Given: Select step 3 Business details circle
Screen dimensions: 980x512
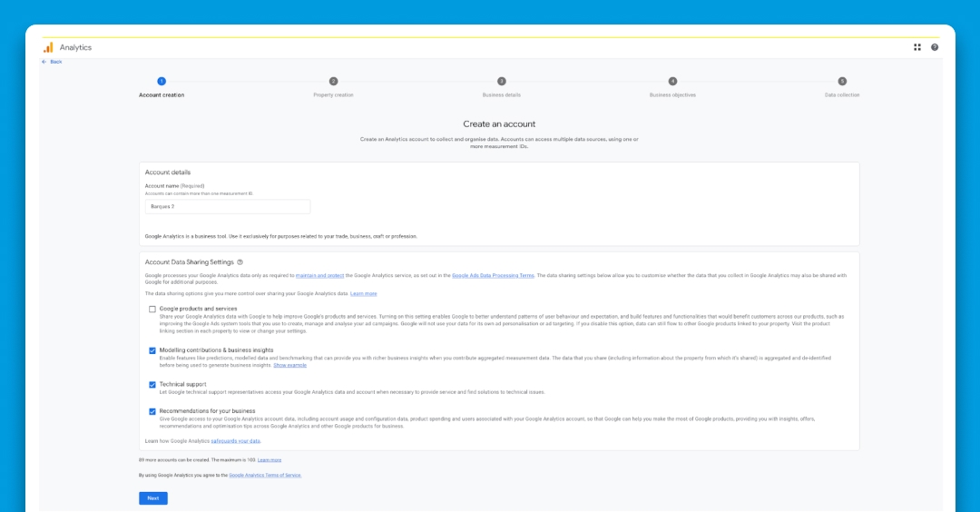Looking at the screenshot, I should 502,82.
